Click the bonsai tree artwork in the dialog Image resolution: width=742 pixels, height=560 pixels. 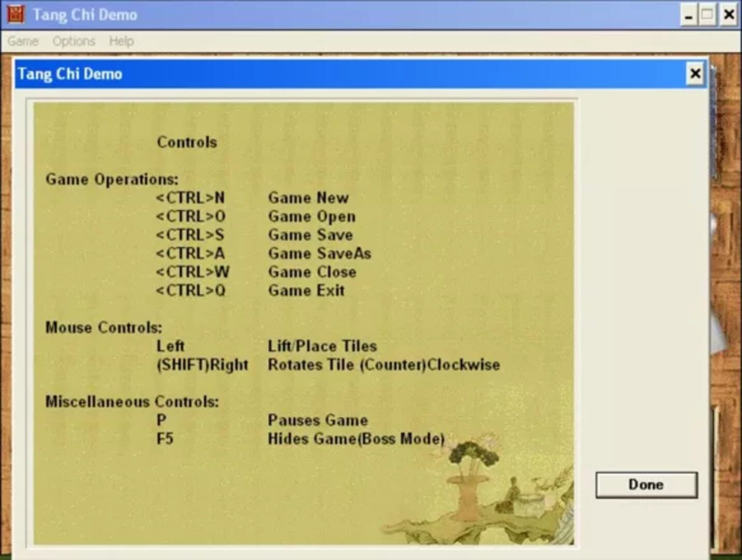(x=473, y=461)
